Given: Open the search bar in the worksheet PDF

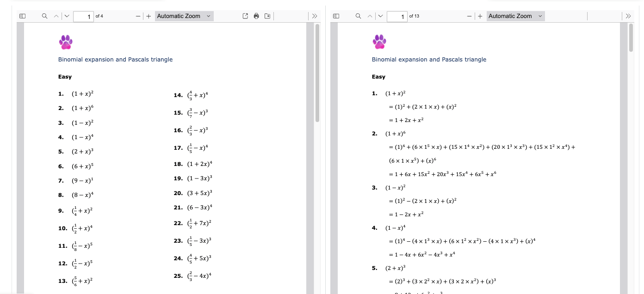Looking at the screenshot, I should pyautogui.click(x=44, y=15).
